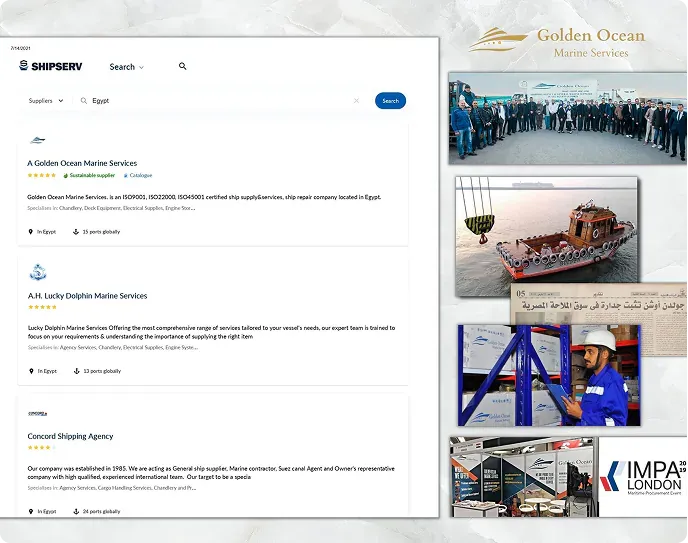Open the tugboat photo
The width and height of the screenshot is (688, 543).
pyautogui.click(x=546, y=236)
